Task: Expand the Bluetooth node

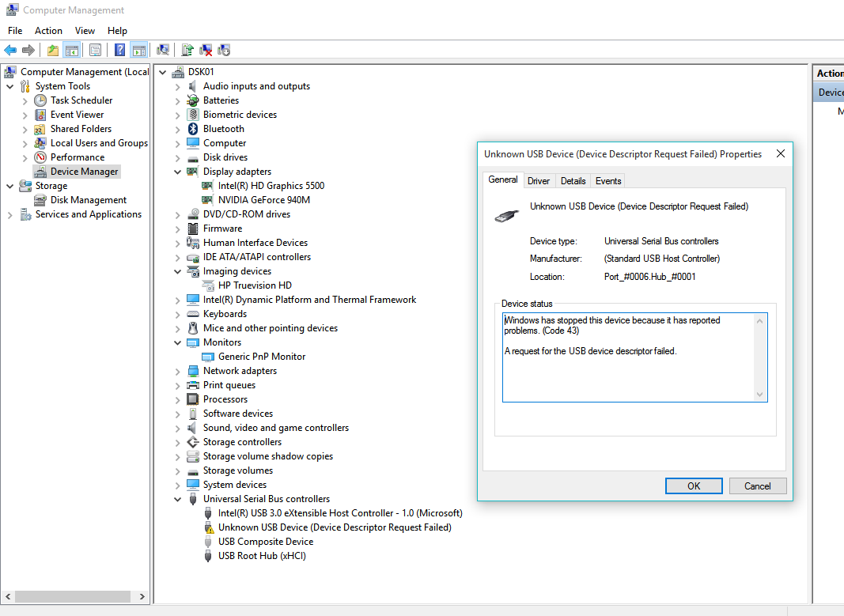Action: tap(177, 128)
